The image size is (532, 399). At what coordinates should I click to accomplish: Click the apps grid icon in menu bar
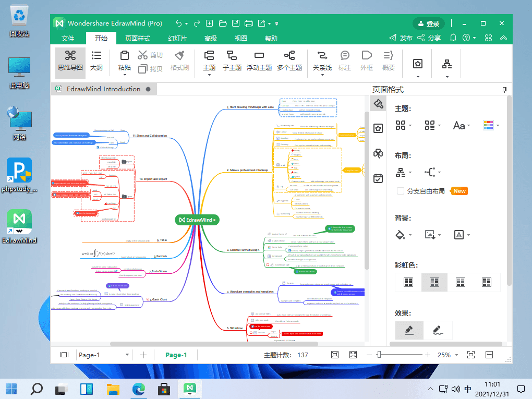(488, 38)
